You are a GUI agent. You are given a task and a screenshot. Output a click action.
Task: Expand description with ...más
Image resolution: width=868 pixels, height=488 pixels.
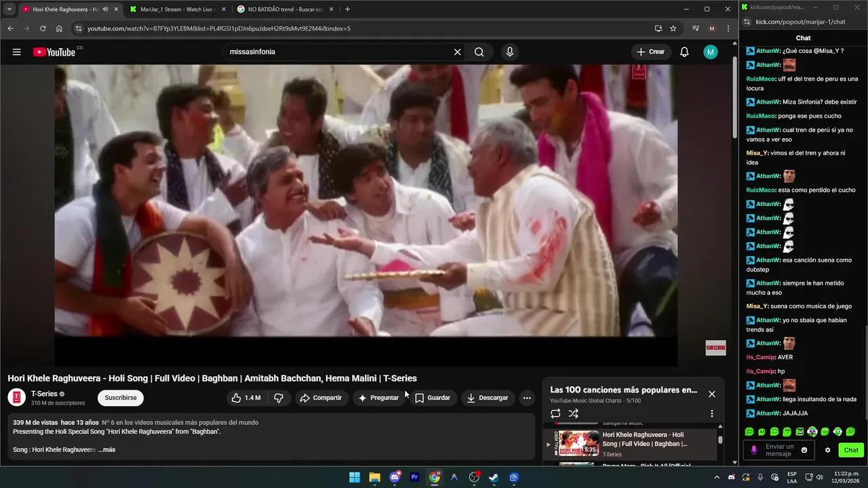click(106, 449)
